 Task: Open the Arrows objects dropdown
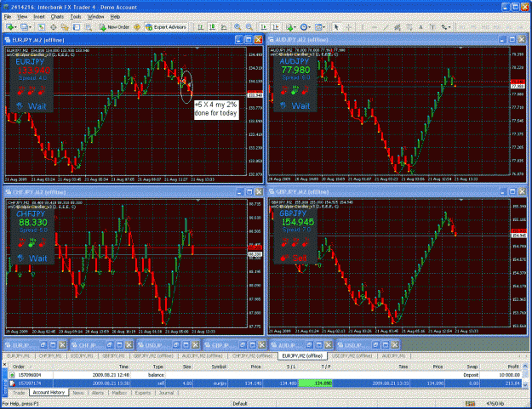tap(446, 27)
